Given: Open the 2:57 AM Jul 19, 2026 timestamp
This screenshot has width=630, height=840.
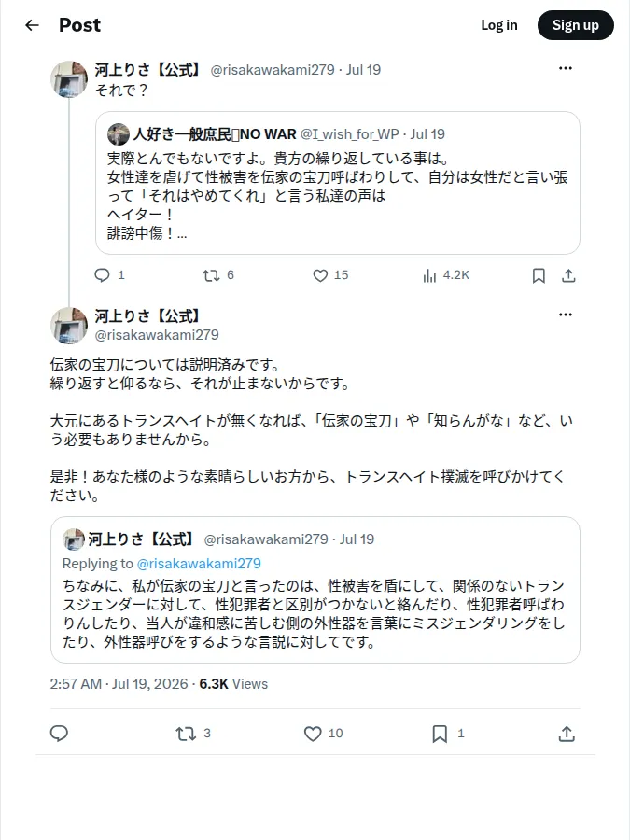Looking at the screenshot, I should pyautogui.click(x=119, y=684).
